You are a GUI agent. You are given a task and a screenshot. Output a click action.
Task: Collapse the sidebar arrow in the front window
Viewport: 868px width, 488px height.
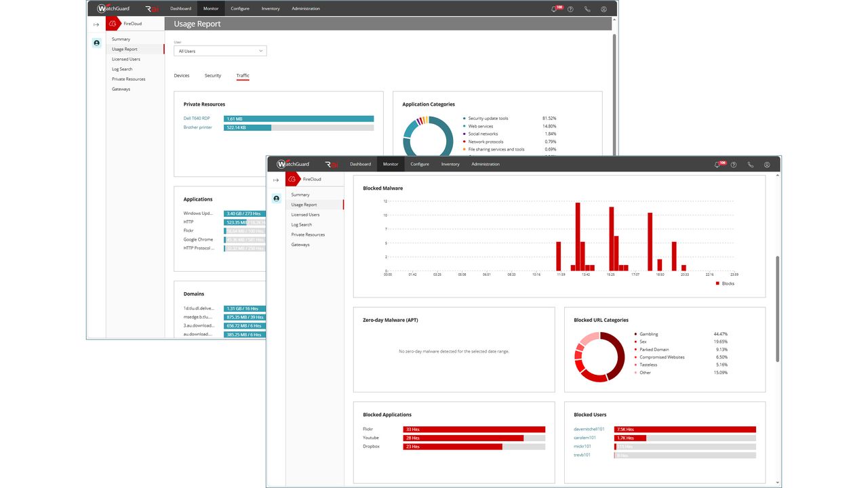click(x=276, y=180)
